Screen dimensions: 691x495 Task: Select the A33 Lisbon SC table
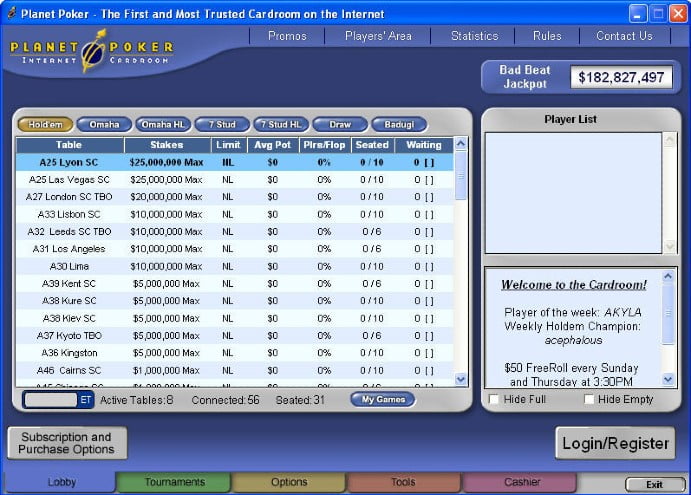pos(234,215)
